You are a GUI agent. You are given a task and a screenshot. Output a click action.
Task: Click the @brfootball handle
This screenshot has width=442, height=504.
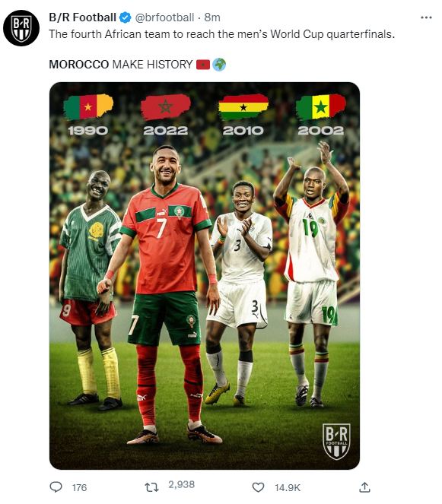coord(164,17)
